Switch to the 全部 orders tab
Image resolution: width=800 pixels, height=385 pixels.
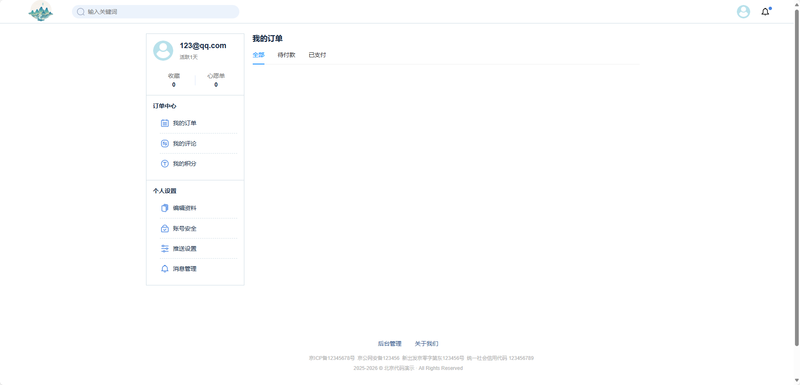(259, 55)
